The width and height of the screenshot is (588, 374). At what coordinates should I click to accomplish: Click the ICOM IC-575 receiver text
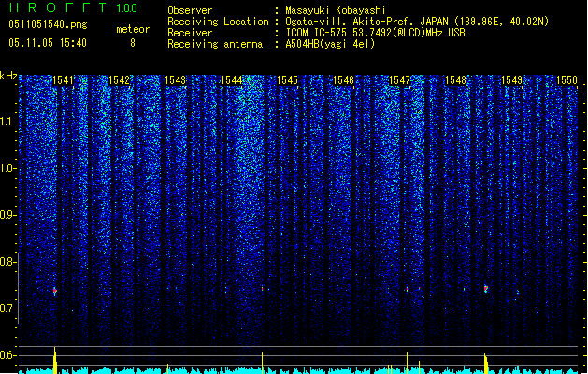coord(375,33)
